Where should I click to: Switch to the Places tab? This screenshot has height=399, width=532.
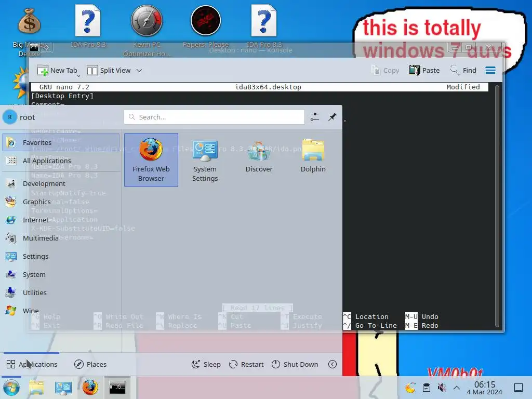(x=90, y=364)
